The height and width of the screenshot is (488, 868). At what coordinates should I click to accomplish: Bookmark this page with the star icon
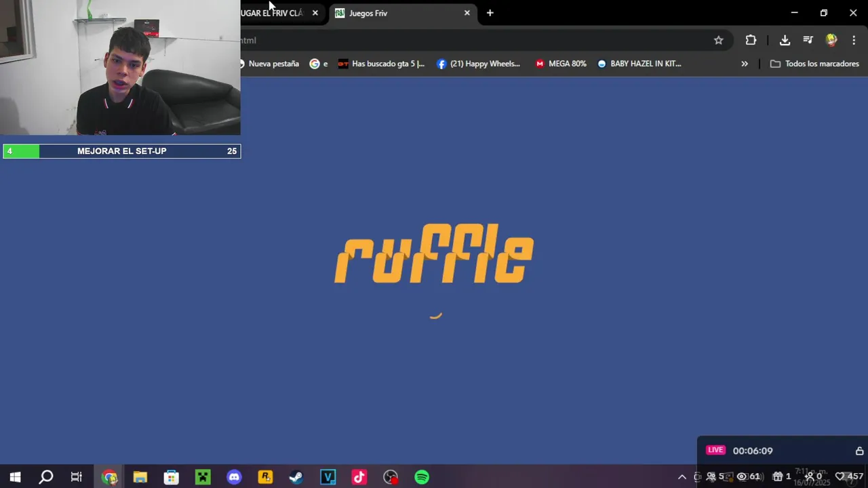719,40
